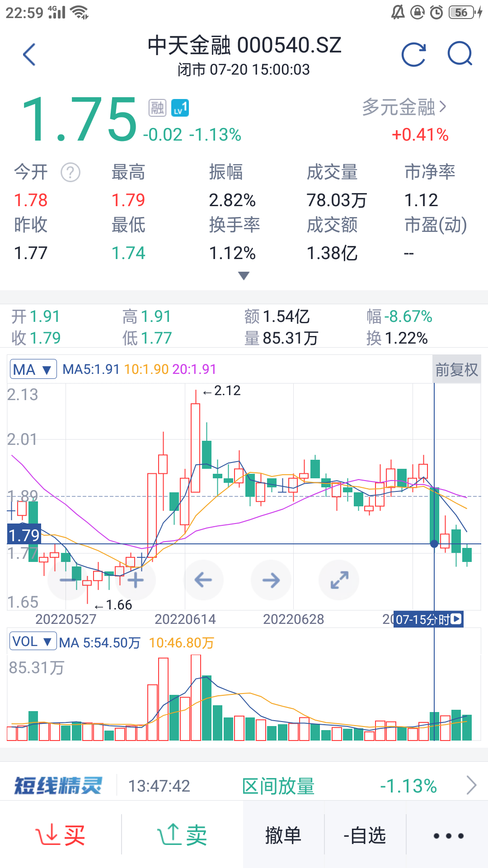Zoom out the K-line chart
The image size is (488, 868).
point(68,580)
